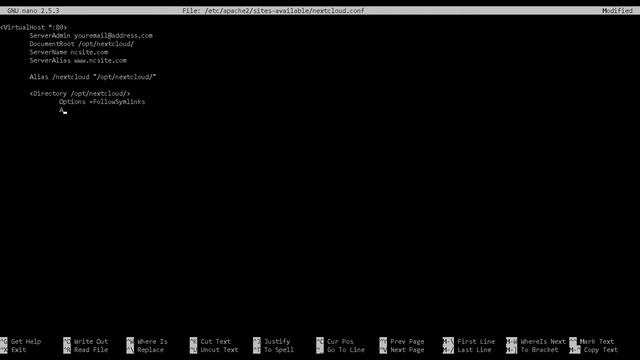Click the Modified status indicator
This screenshot has width=640, height=360.
click(617, 11)
